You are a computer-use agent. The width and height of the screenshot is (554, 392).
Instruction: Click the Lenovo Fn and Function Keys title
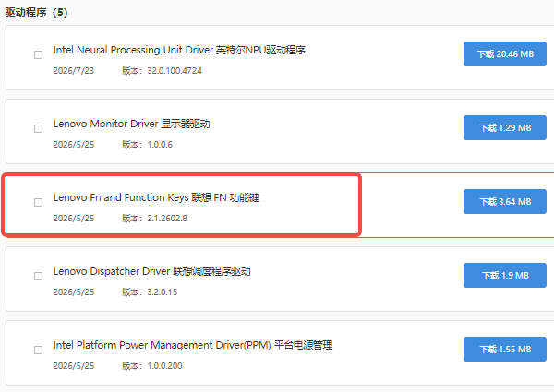pyautogui.click(x=156, y=197)
